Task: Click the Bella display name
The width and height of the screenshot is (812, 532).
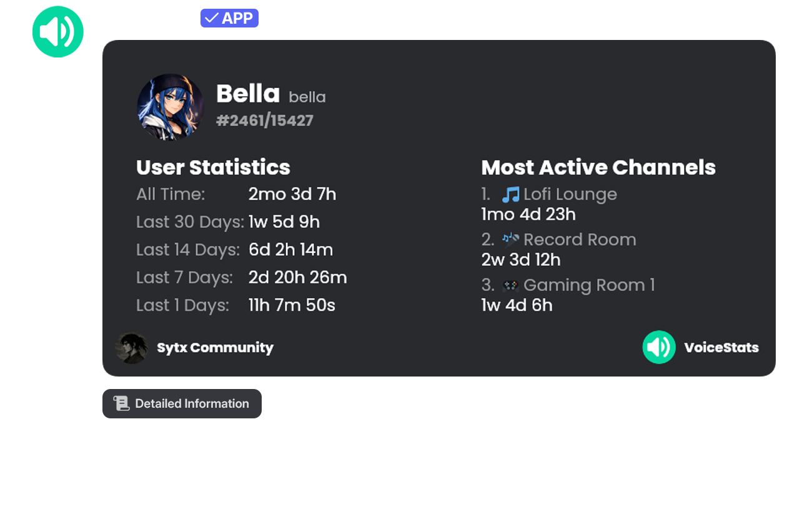Action: pos(248,94)
